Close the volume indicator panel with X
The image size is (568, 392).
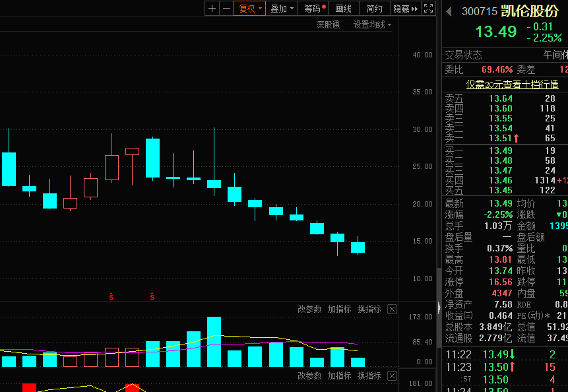coord(392,309)
